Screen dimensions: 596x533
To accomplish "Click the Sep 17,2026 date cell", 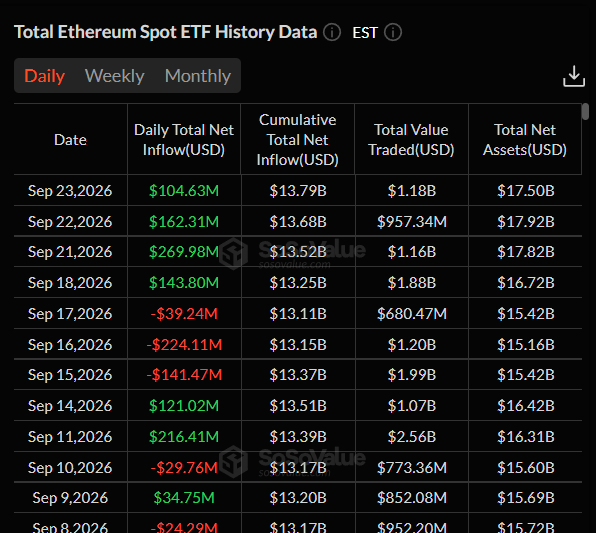I will click(70, 314).
